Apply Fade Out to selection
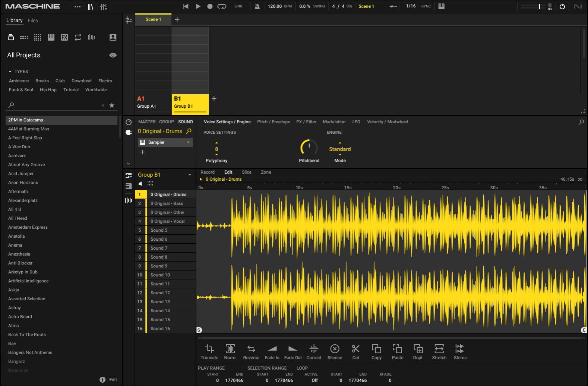 click(293, 352)
